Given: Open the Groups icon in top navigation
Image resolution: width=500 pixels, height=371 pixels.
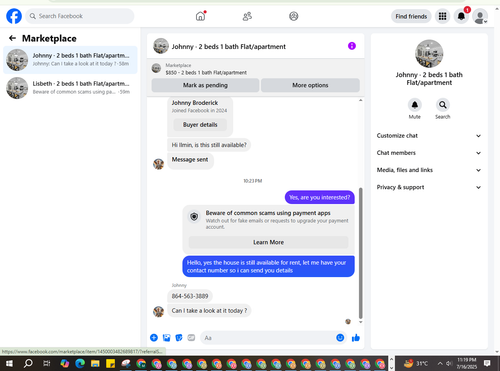Looking at the screenshot, I should coord(294,16).
